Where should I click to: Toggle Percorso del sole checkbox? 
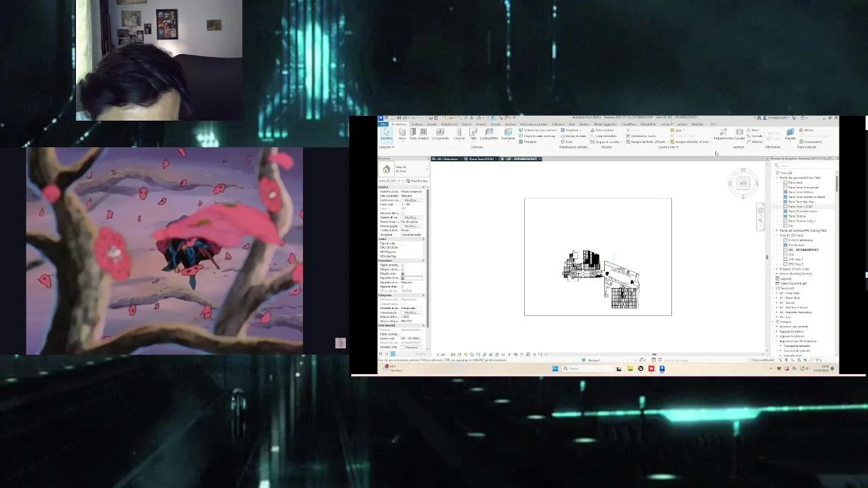pos(403,213)
